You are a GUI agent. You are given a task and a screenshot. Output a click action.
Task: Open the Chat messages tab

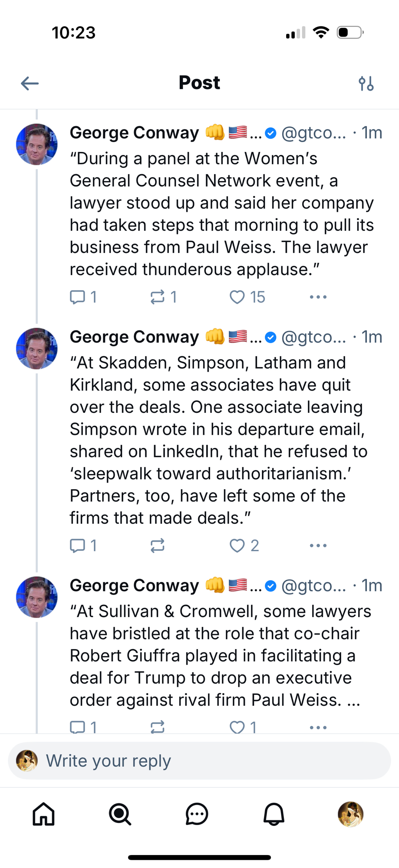197,814
